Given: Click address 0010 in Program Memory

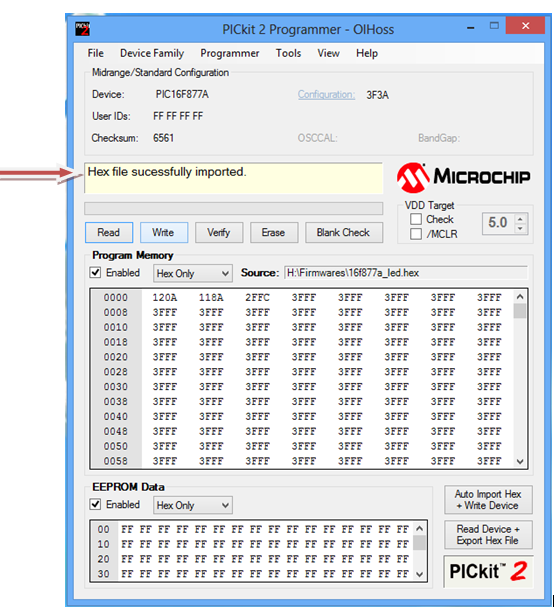Looking at the screenshot, I should coord(116,328).
